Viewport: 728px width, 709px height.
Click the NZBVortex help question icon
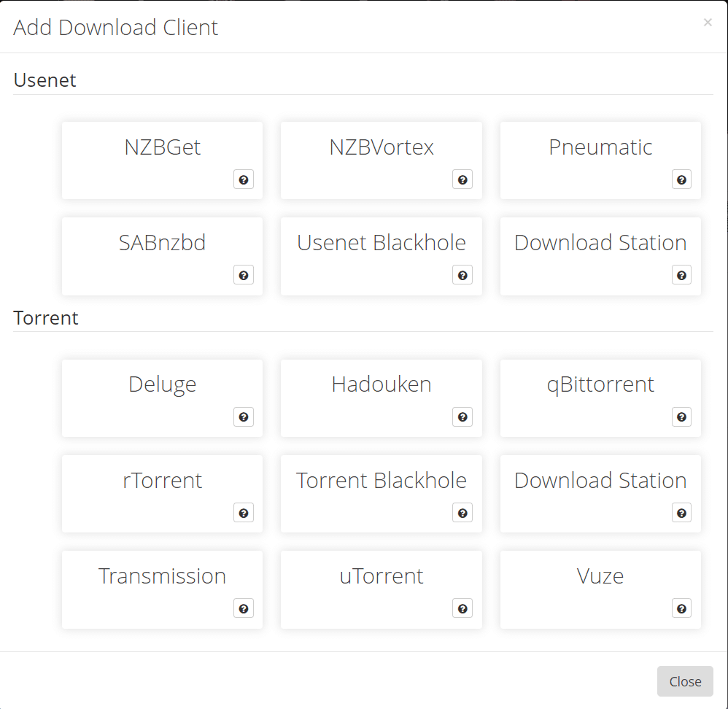tap(462, 179)
